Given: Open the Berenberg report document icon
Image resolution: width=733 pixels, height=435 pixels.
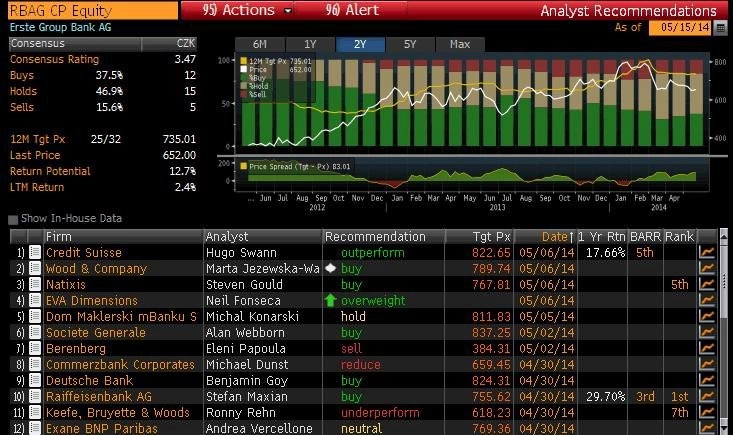Looking at the screenshot, I should [35, 348].
